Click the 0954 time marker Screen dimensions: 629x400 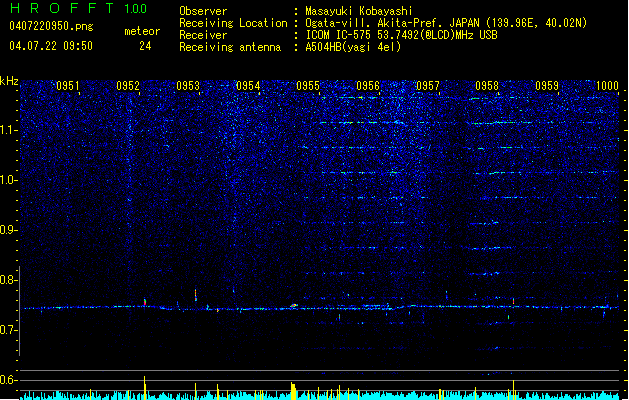pos(248,86)
